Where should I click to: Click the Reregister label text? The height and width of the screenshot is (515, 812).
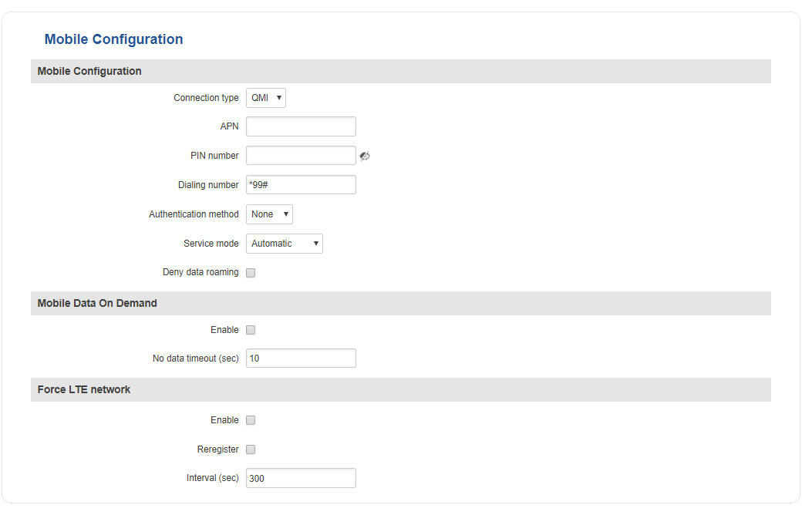[x=217, y=449]
